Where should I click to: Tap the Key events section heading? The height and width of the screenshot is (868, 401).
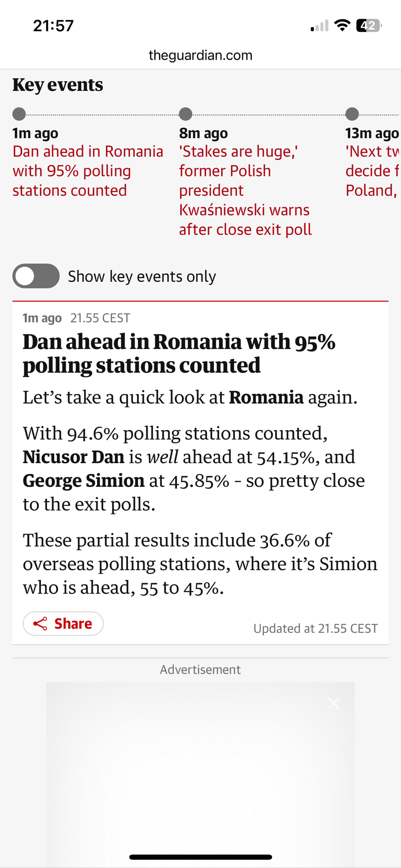click(x=58, y=85)
